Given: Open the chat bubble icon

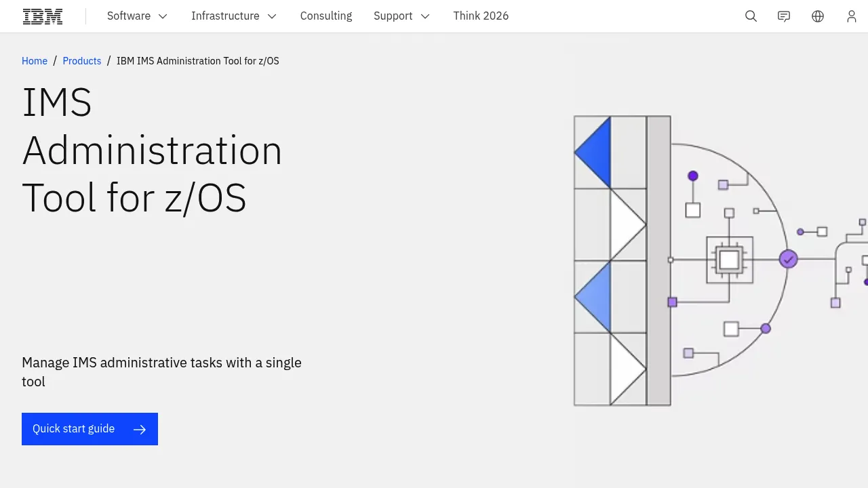Looking at the screenshot, I should [784, 16].
